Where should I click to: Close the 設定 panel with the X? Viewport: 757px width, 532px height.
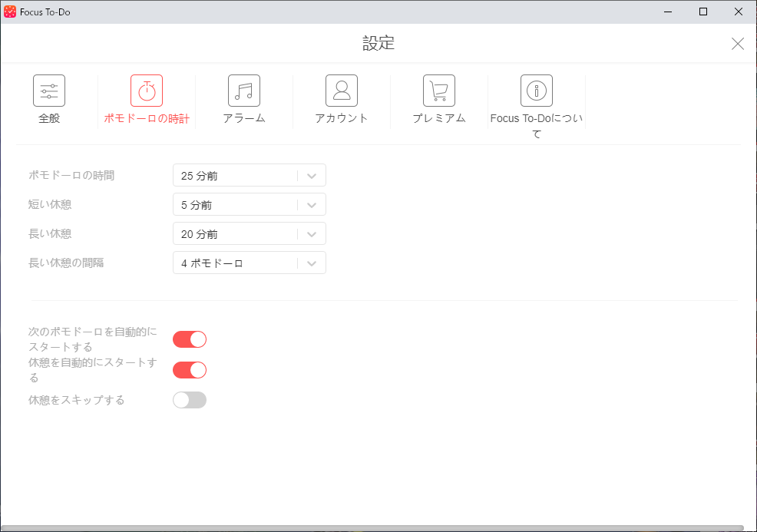point(737,44)
